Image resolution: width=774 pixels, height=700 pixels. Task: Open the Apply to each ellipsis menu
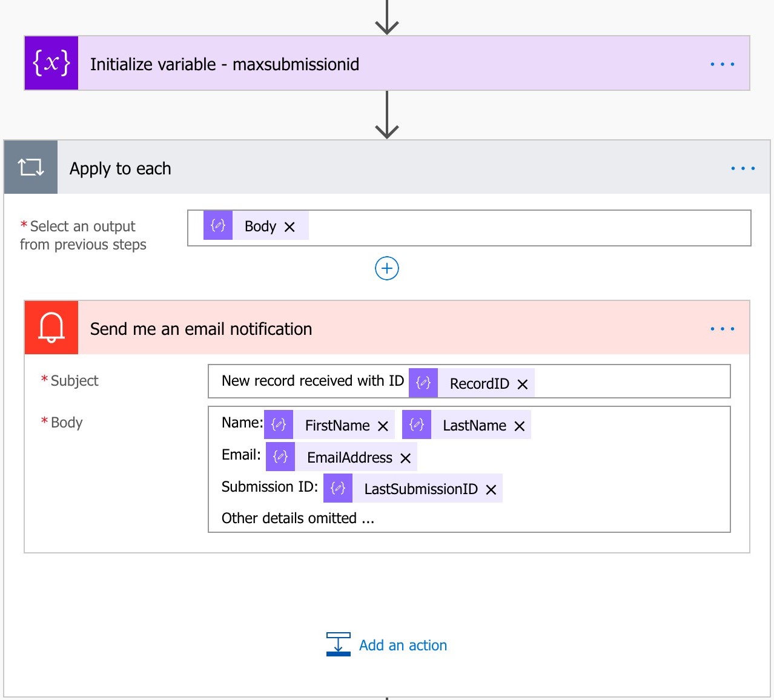click(743, 168)
